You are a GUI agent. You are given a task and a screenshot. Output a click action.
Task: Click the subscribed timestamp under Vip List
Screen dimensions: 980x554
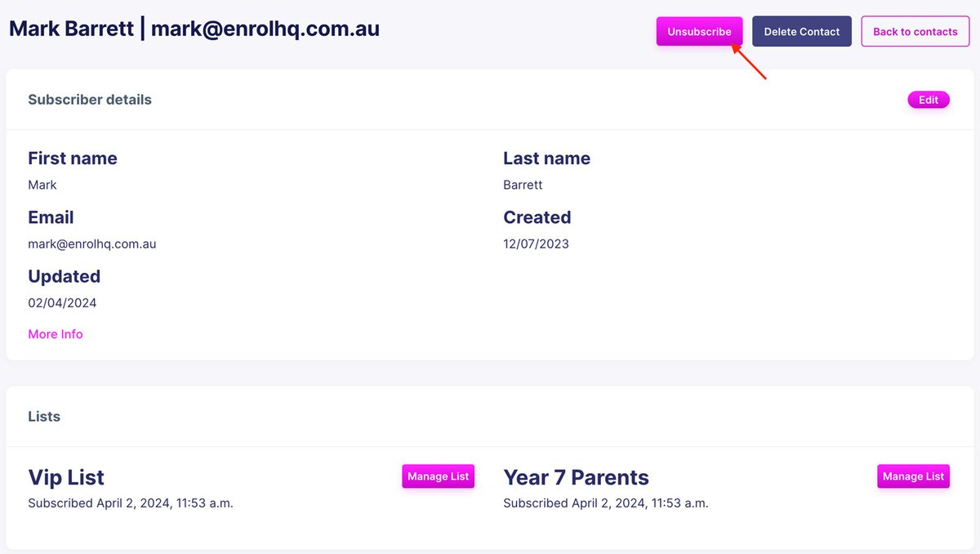click(x=131, y=503)
